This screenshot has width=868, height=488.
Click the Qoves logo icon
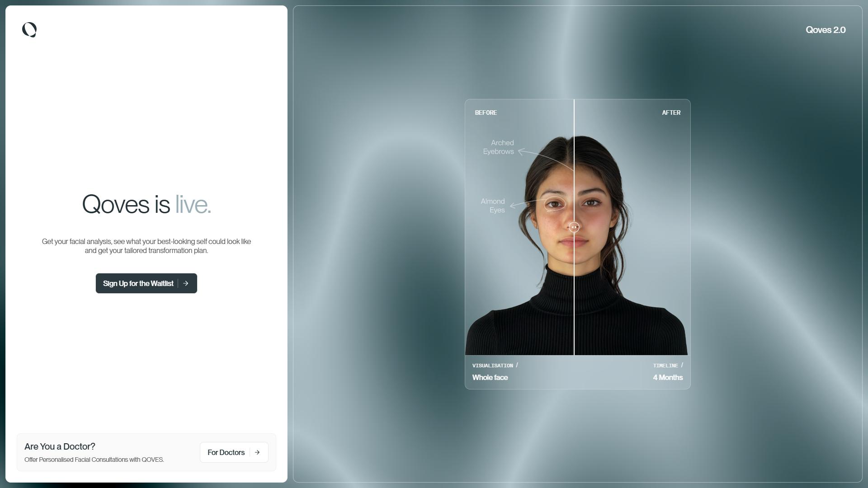(29, 30)
